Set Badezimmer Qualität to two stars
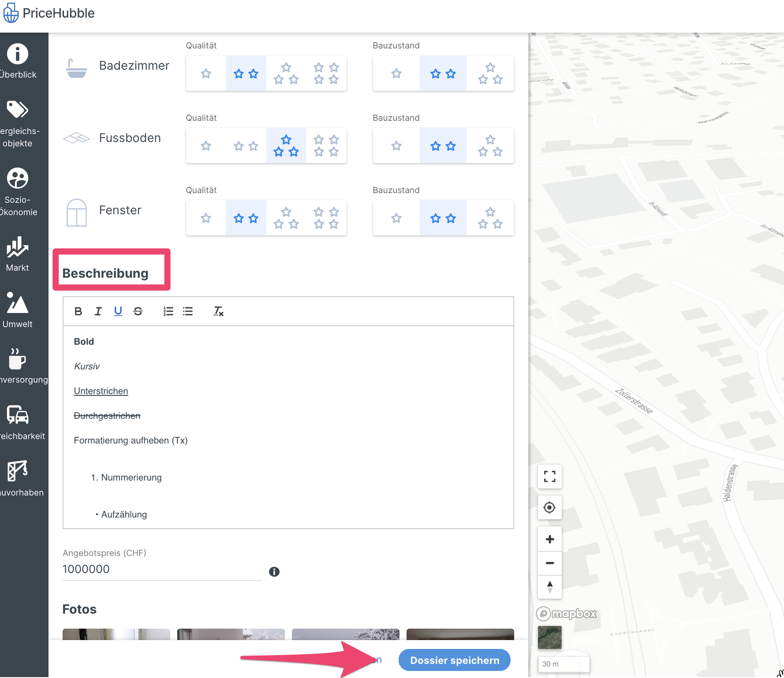784x678 pixels. (x=246, y=74)
